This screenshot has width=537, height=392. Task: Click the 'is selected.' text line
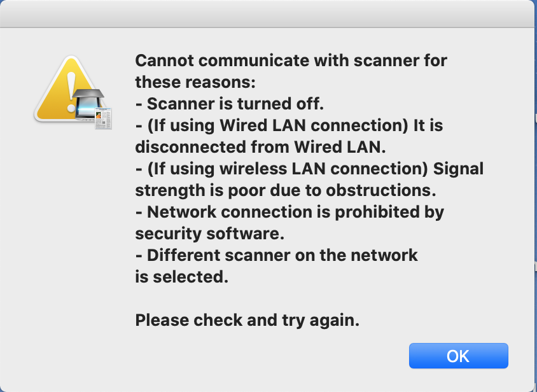[181, 277]
